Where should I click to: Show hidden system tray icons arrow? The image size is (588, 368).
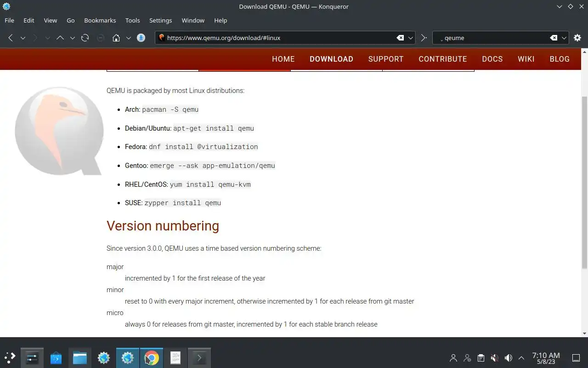pos(521,358)
